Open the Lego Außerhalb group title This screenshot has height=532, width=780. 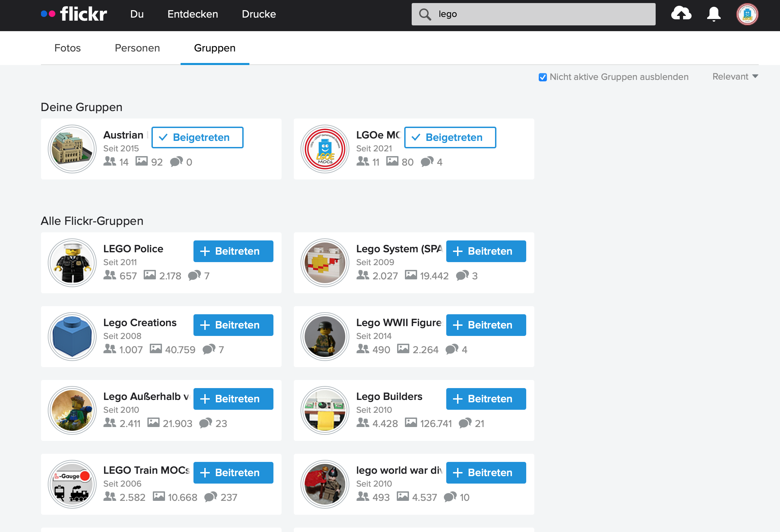tap(146, 396)
